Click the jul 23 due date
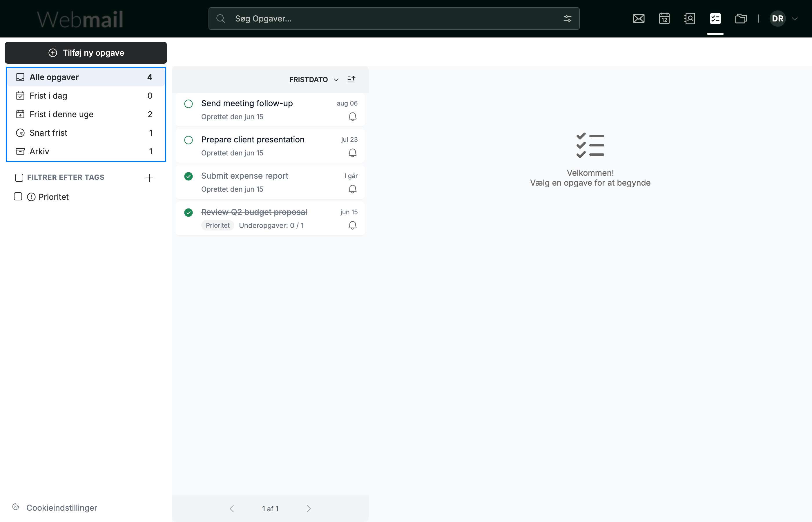The image size is (812, 522). (x=349, y=140)
